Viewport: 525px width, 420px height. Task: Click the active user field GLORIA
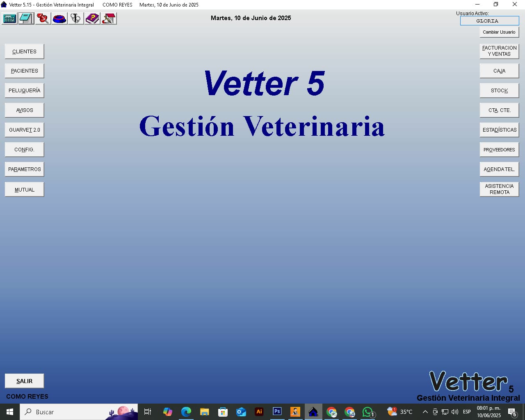(x=489, y=21)
